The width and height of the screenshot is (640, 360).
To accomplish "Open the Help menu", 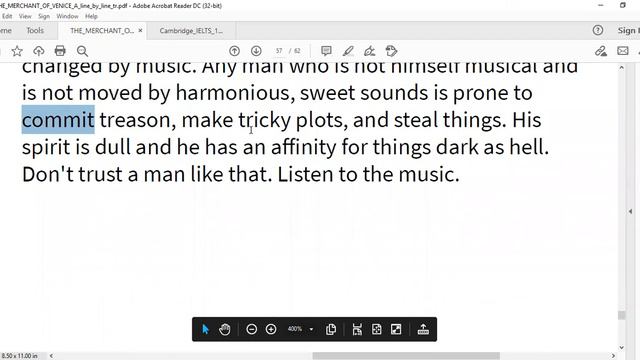I will [x=91, y=16].
